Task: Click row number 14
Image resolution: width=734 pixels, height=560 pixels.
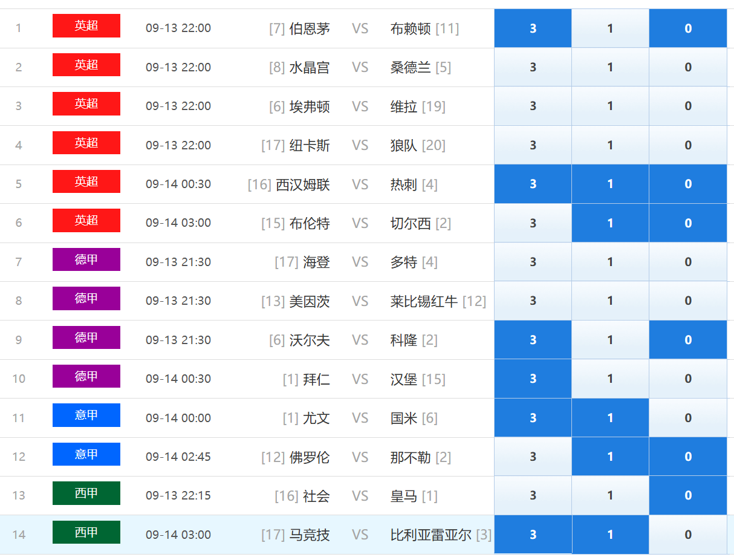Action: (x=19, y=535)
